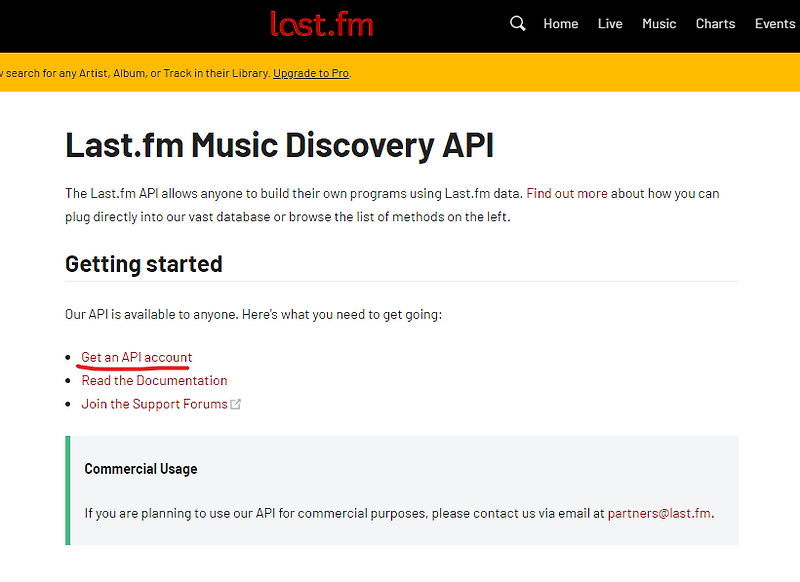Click the green accent bar of the info box
Viewport: 800px width, 582px height.
67,490
